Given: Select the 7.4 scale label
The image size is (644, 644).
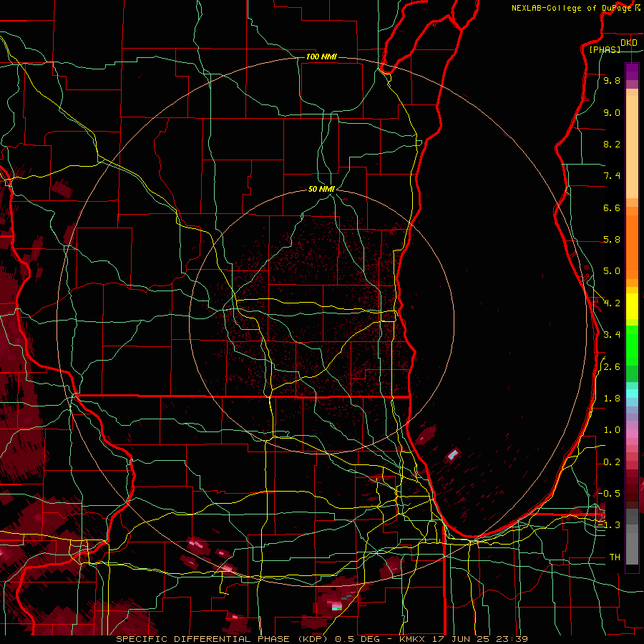Looking at the screenshot, I should point(612,176).
